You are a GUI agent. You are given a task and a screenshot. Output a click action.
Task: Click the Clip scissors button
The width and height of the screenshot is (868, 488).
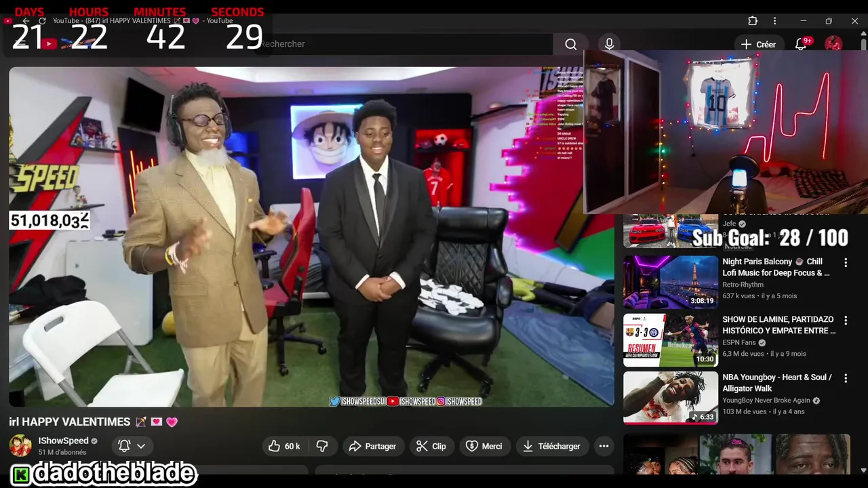point(431,446)
